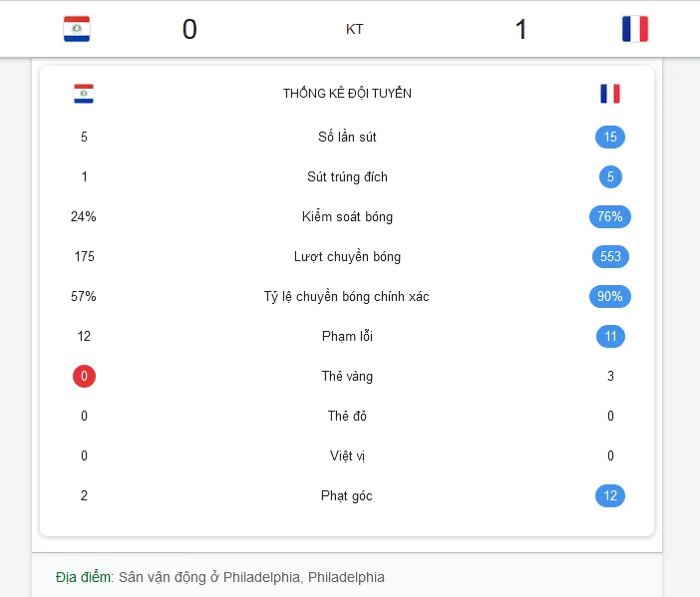Click the blue 5 shots-on-target badge

pyautogui.click(x=610, y=176)
